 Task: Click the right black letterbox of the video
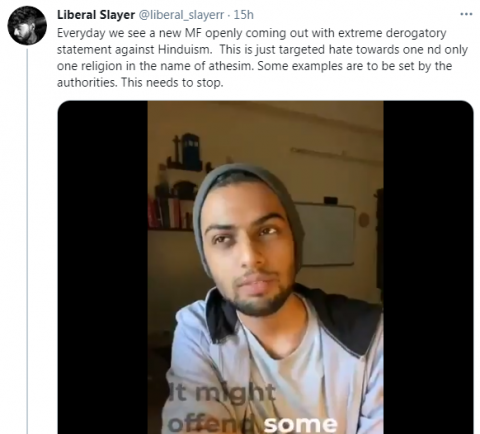[x=428, y=267]
